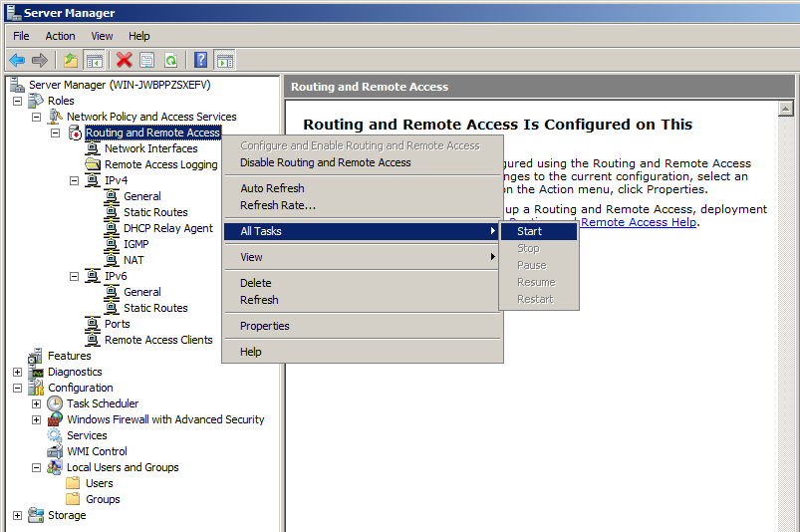Choose Delete in the context menu

[364, 283]
